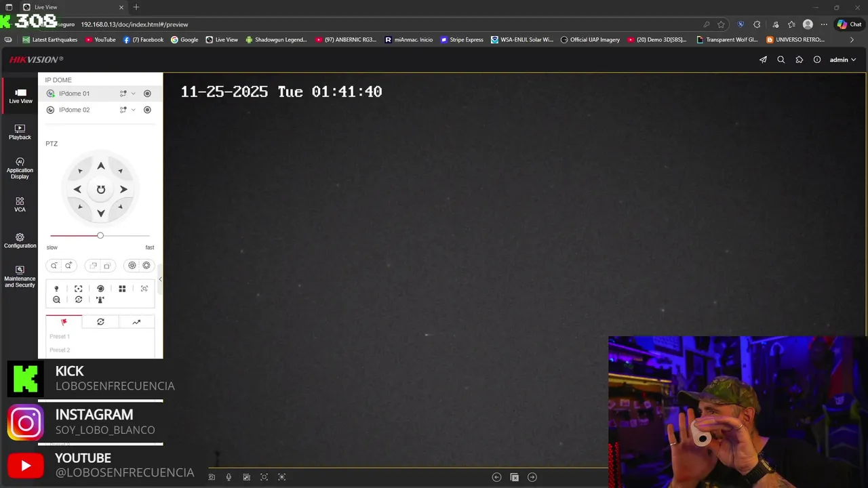868x488 pixels.
Task: Select the IPdome 02 camera
Action: pos(74,110)
